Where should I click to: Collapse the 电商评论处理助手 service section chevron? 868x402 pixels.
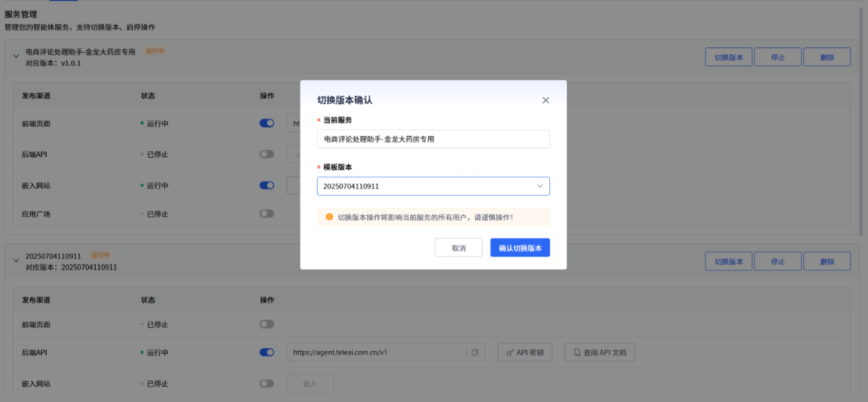tap(16, 57)
